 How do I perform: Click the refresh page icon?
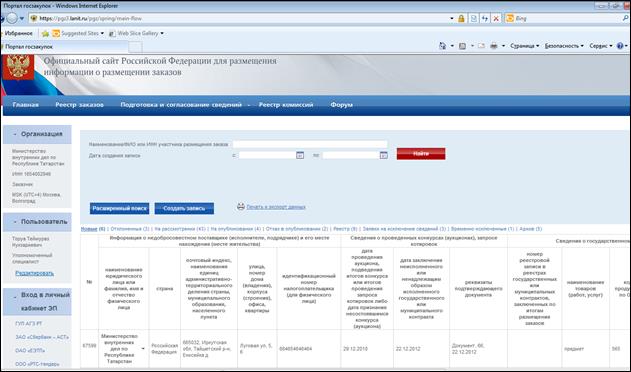(x=485, y=19)
